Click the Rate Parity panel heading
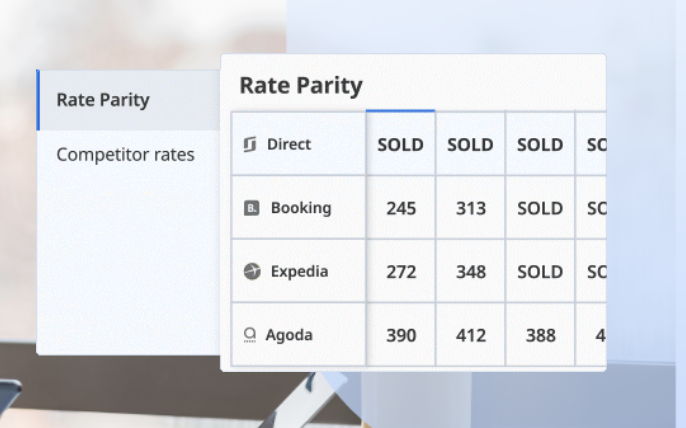The width and height of the screenshot is (686, 428). [x=301, y=86]
